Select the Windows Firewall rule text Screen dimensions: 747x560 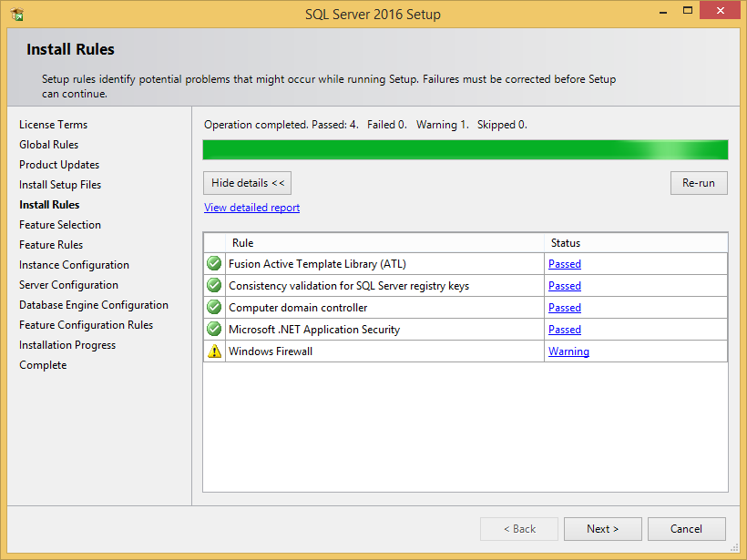tap(271, 351)
